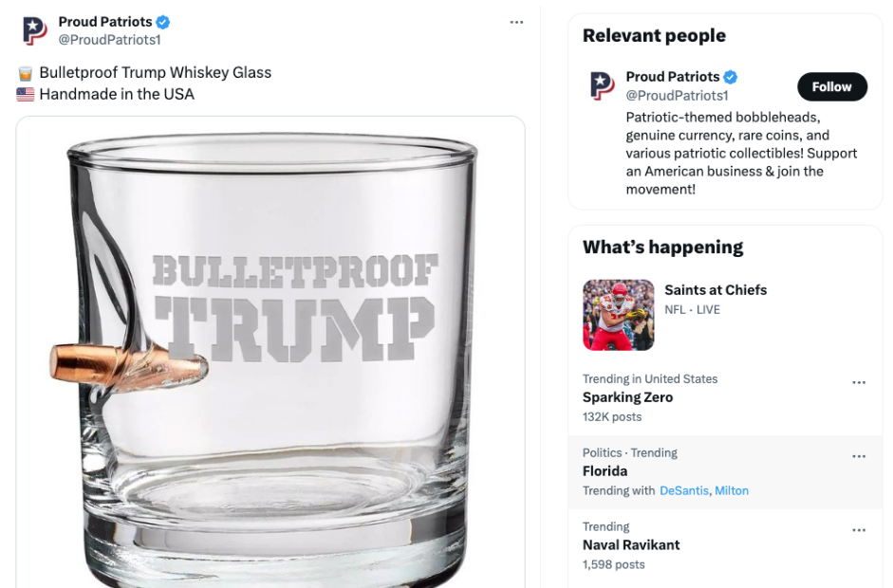The height and width of the screenshot is (588, 893).
Task: Open the Saints at Chiefs game thumbnail
Action: pos(619,315)
